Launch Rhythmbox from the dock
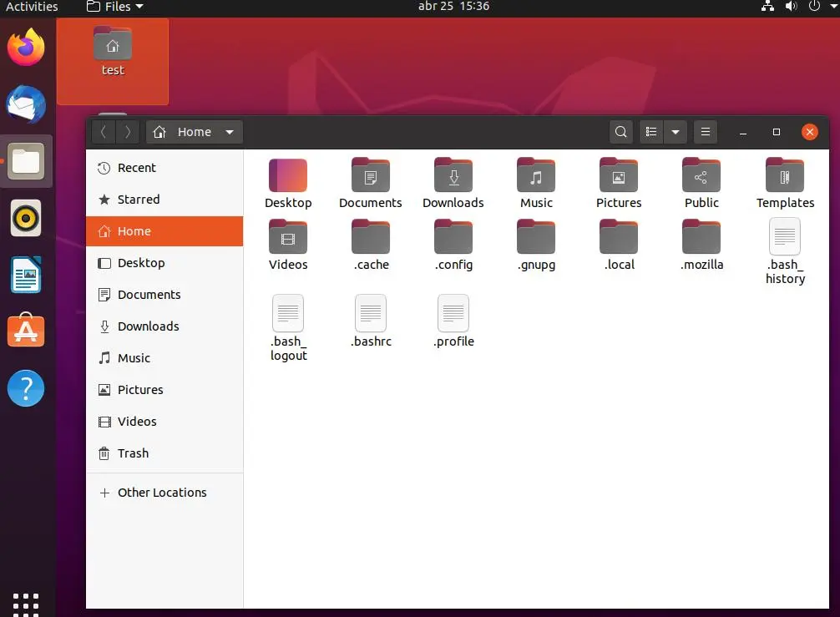This screenshot has height=617, width=840. point(26,218)
